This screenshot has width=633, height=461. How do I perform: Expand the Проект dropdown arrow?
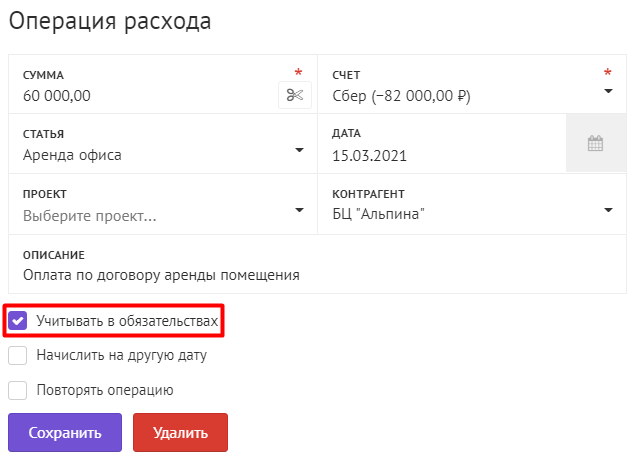[299, 210]
